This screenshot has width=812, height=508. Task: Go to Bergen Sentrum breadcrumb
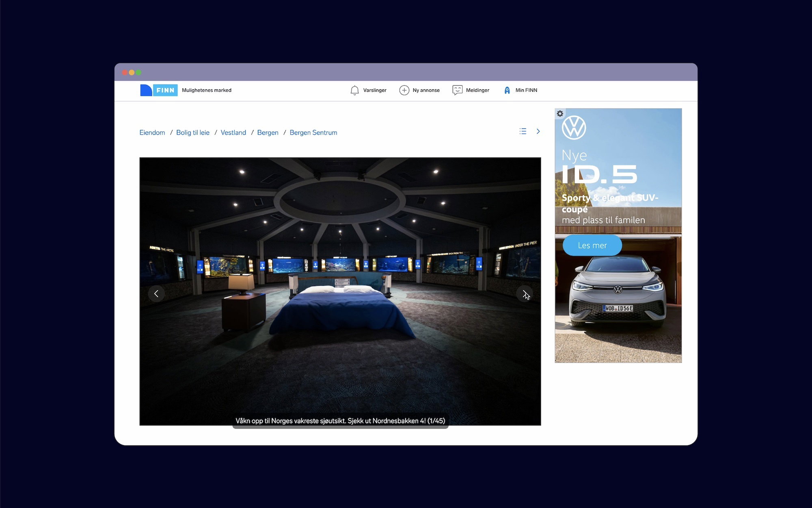click(313, 132)
